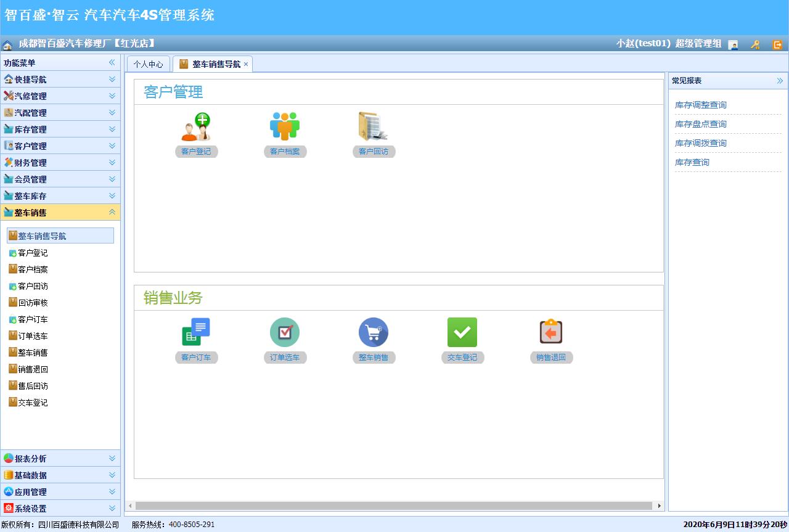
Task: Click the orange logout icon in header
Action: 777,44
